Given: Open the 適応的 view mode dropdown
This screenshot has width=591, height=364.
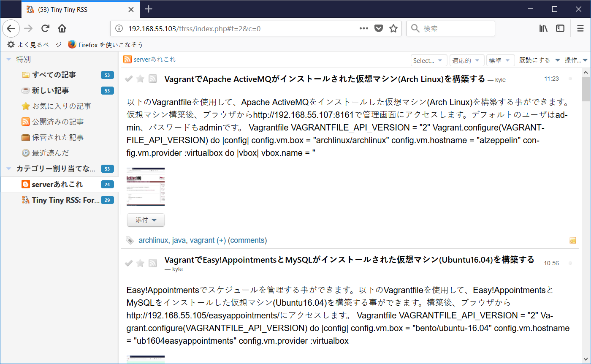Looking at the screenshot, I should coord(467,60).
